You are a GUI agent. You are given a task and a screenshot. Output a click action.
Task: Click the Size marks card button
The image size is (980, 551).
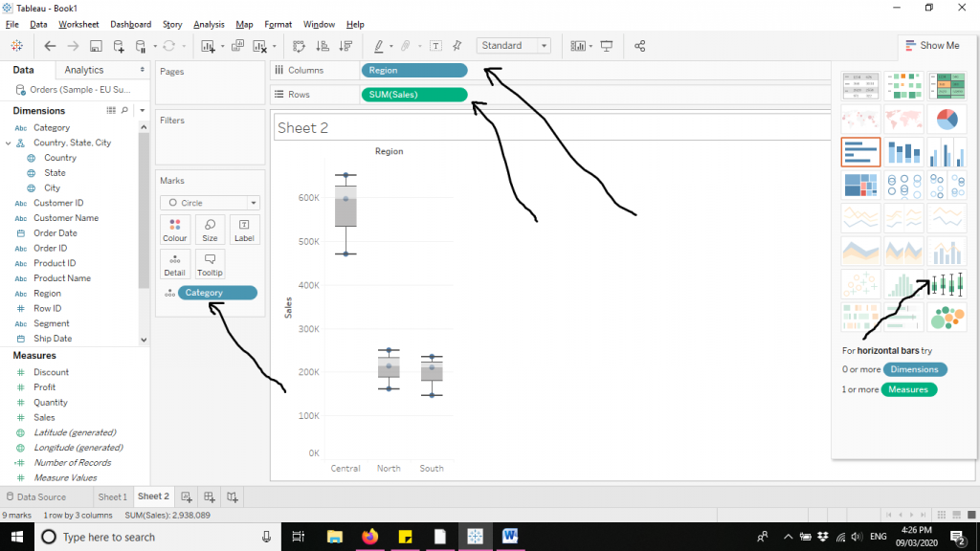pos(210,230)
